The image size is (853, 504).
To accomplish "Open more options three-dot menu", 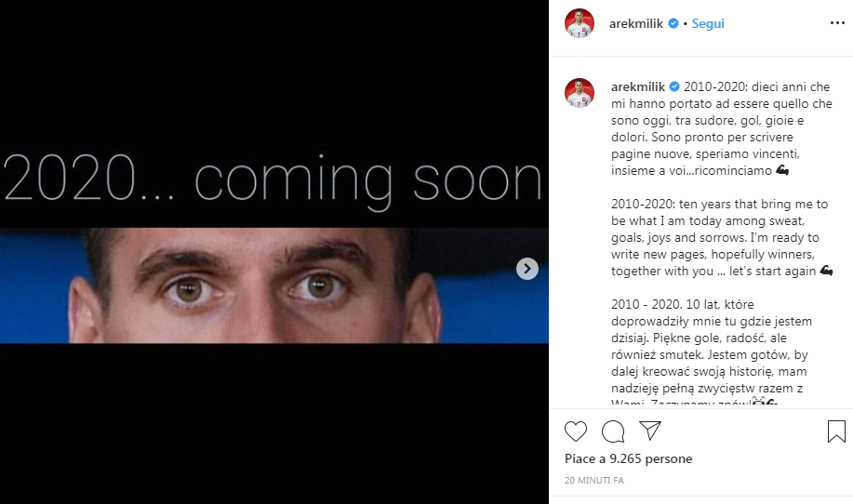I will (x=837, y=23).
